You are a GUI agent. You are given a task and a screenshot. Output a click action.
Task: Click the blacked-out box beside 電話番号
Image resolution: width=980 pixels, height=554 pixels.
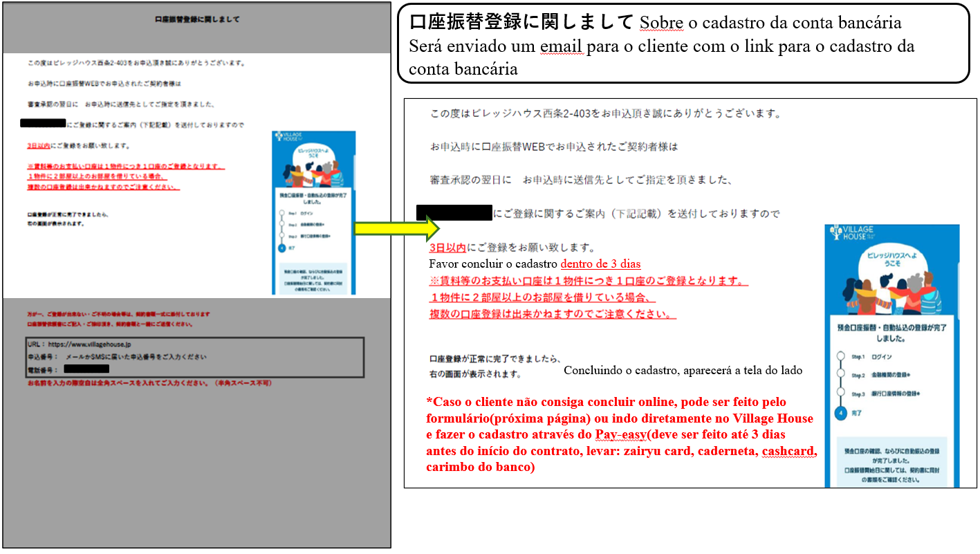point(86,369)
